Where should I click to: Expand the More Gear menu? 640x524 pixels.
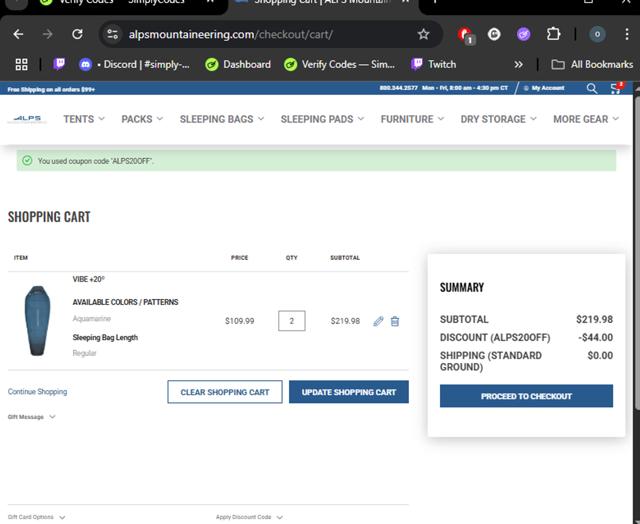point(586,119)
